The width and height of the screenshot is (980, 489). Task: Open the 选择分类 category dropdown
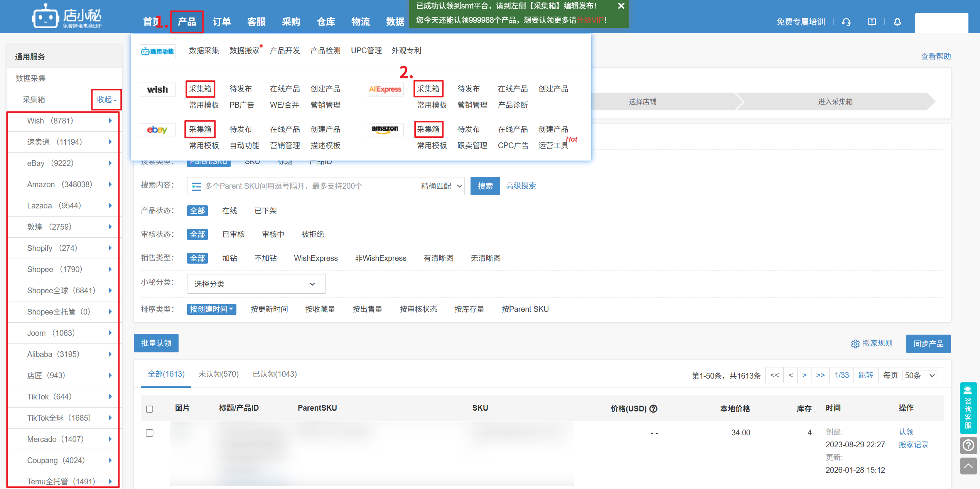[256, 284]
